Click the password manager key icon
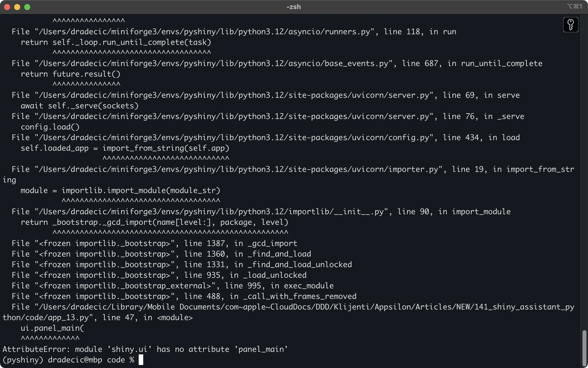 (571, 25)
